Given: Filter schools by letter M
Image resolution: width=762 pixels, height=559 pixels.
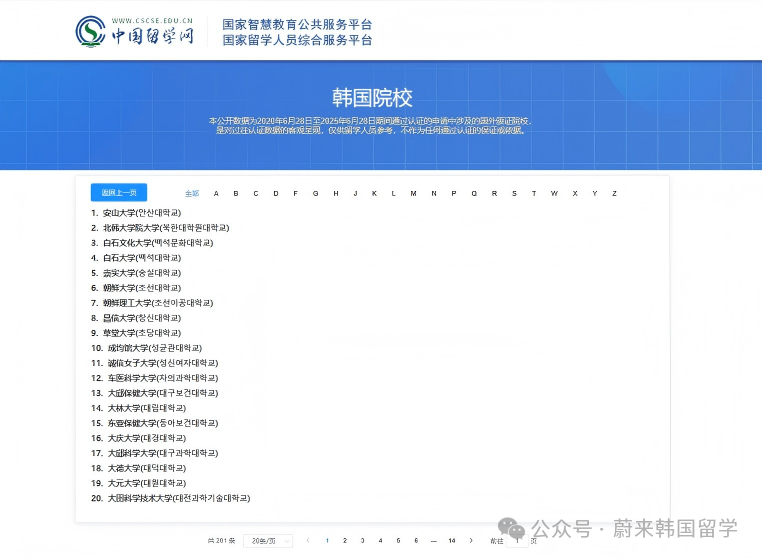Looking at the screenshot, I should pyautogui.click(x=413, y=193).
